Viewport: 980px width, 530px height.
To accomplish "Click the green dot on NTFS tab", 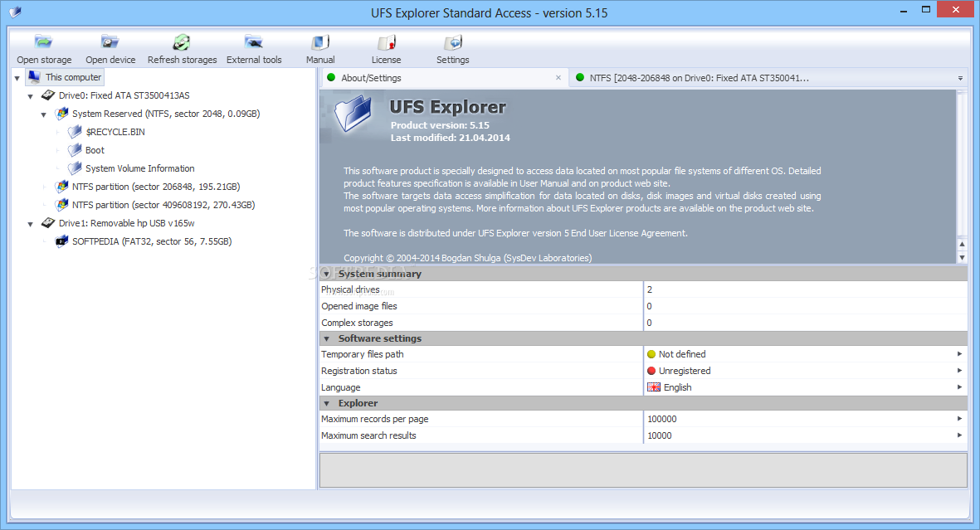I will [580, 77].
